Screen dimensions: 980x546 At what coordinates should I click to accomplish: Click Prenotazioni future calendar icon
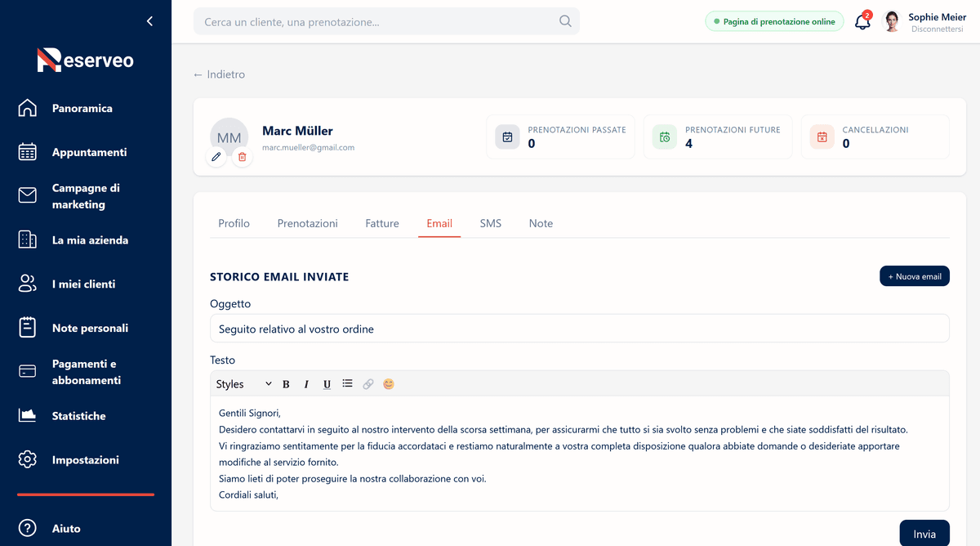[x=664, y=137]
